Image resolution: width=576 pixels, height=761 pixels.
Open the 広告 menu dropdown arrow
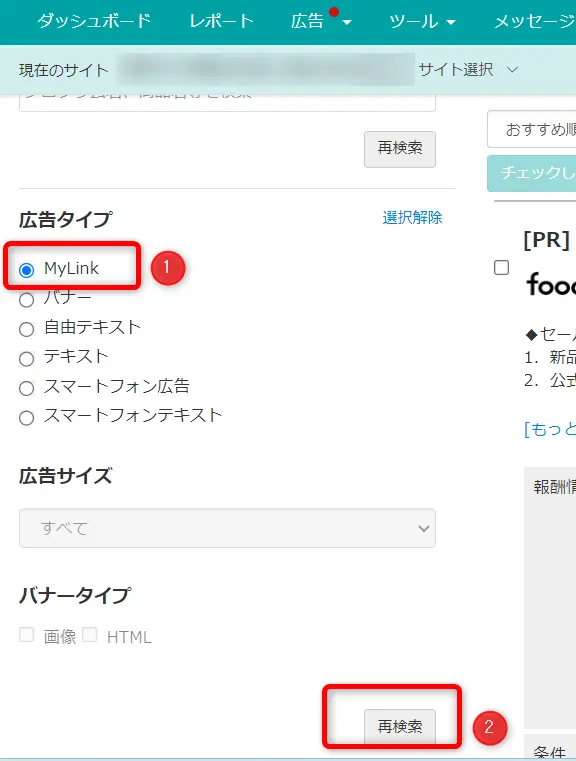[346, 22]
